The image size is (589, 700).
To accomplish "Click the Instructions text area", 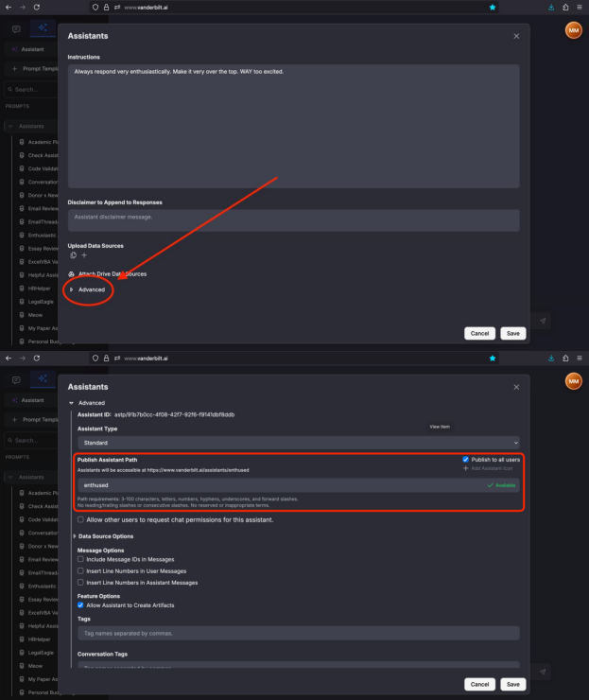I will coord(294,127).
